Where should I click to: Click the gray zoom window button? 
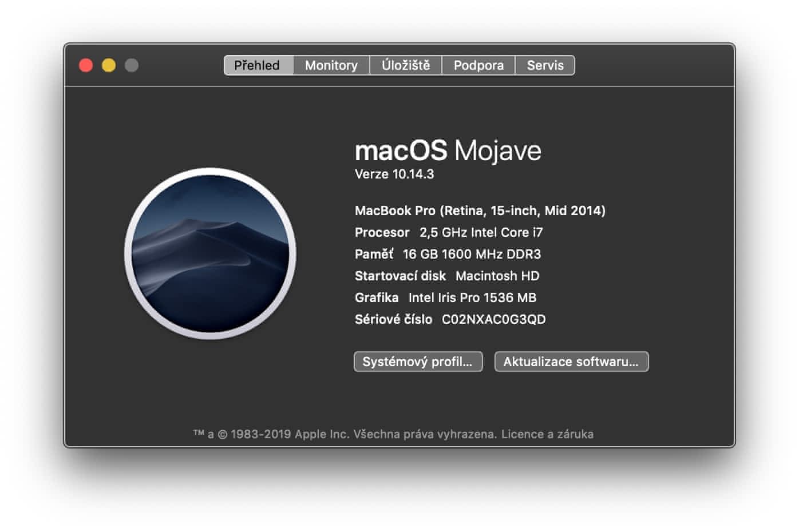[x=132, y=65]
